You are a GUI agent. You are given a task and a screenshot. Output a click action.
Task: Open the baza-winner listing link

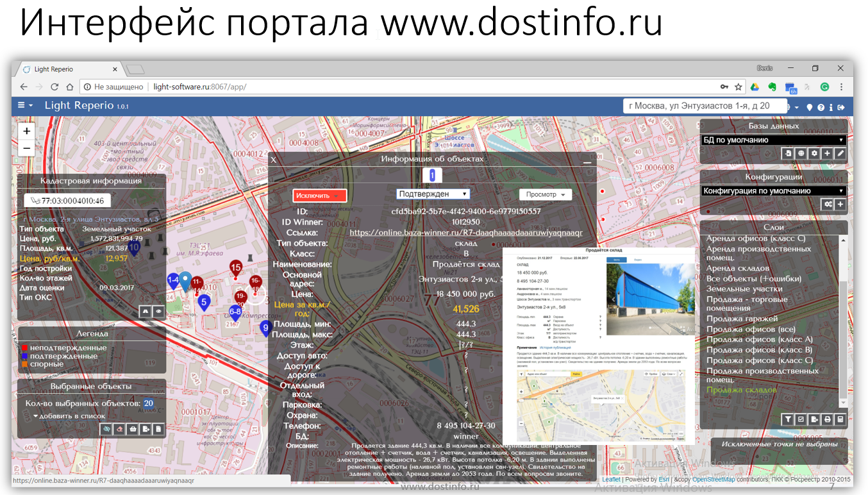(466, 233)
